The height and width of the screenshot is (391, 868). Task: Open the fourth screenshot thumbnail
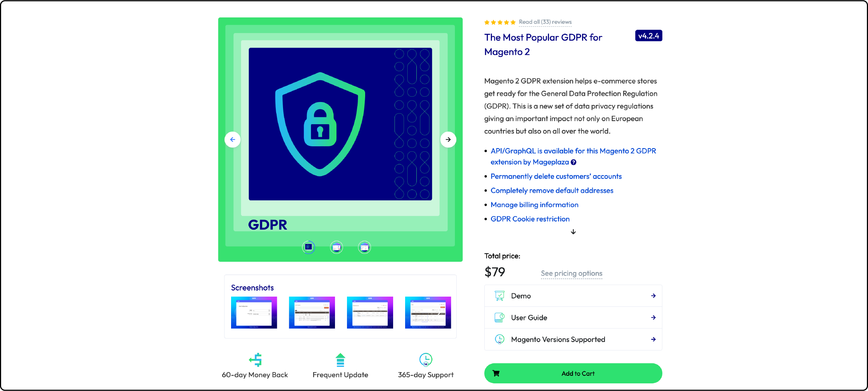(428, 313)
